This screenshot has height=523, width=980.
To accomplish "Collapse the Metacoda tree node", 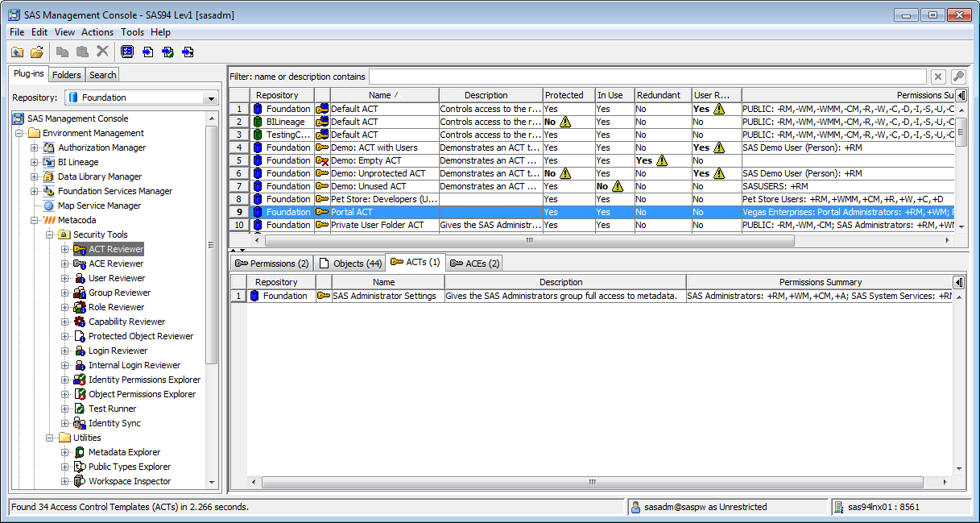I will tap(35, 220).
